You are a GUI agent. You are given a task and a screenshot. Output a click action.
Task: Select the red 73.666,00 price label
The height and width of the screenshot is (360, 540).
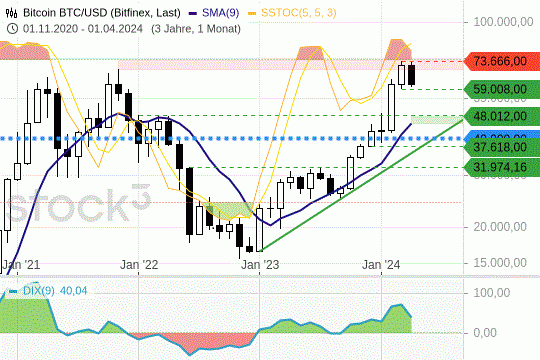[502, 61]
